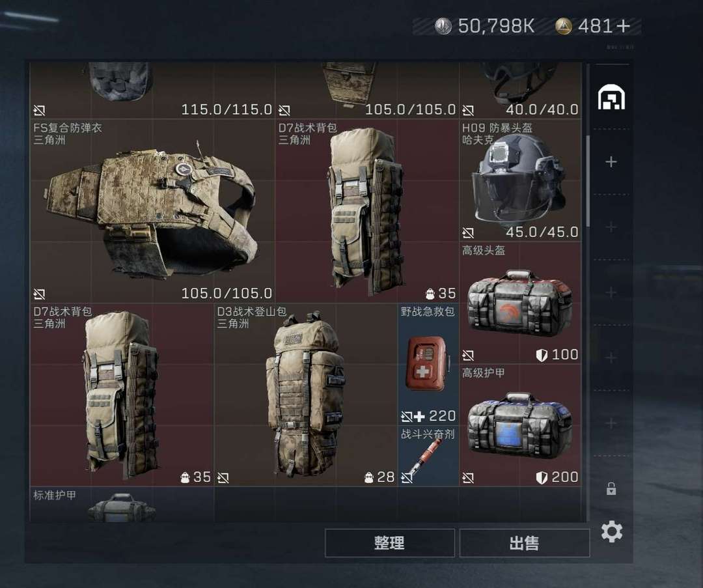This screenshot has height=588, width=703.
Task: Open the stash container tab icon
Action: 611,97
